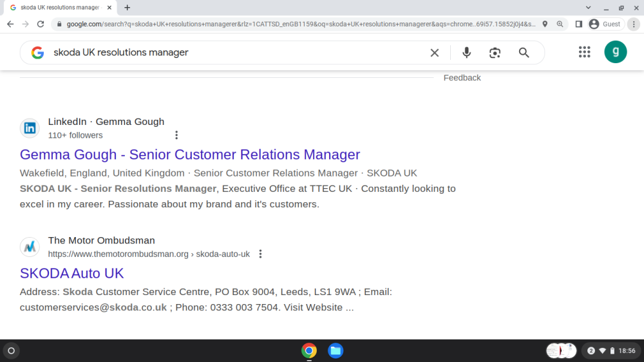Viewport: 644px width, 362px height.
Task: Click the Motor Ombudsman favicon
Action: (30, 247)
